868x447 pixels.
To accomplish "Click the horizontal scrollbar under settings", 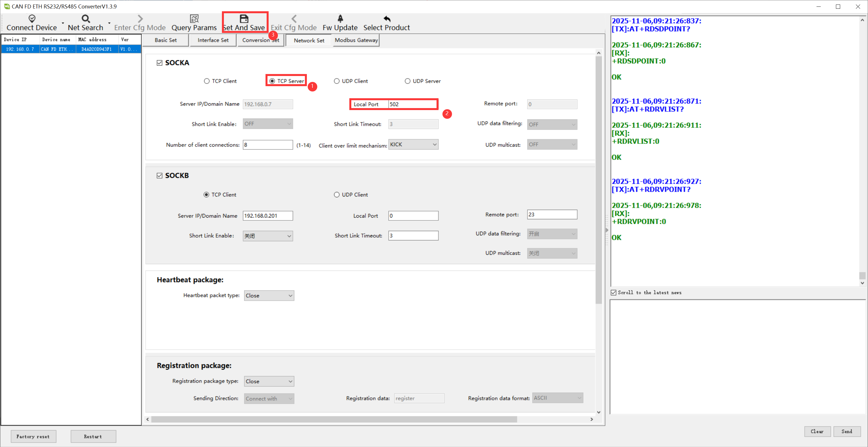I will coord(334,419).
